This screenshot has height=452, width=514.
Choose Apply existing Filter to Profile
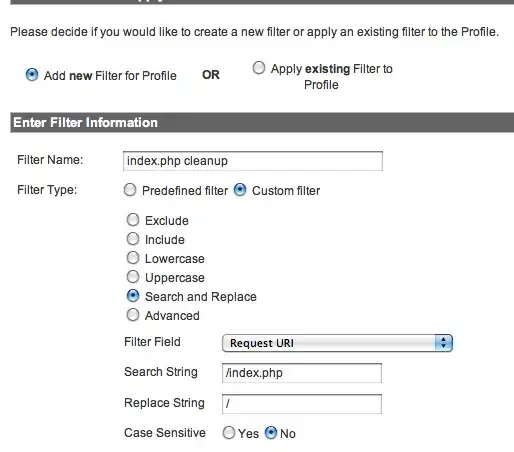tap(259, 68)
